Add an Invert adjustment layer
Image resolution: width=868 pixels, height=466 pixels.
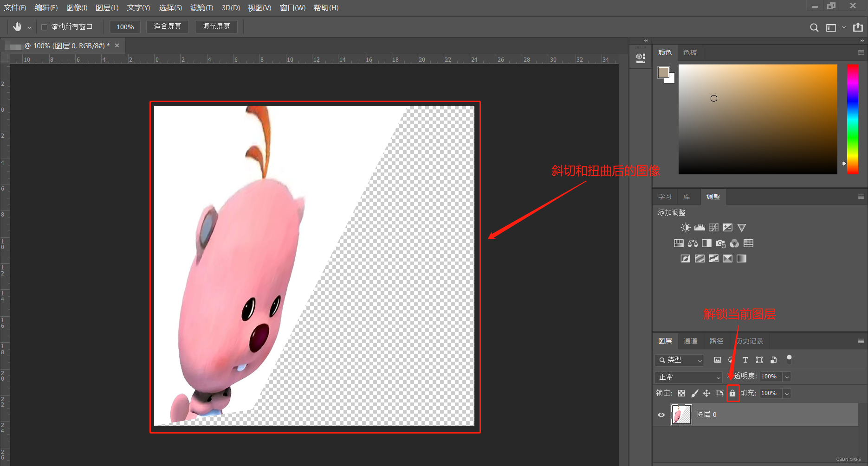point(686,259)
